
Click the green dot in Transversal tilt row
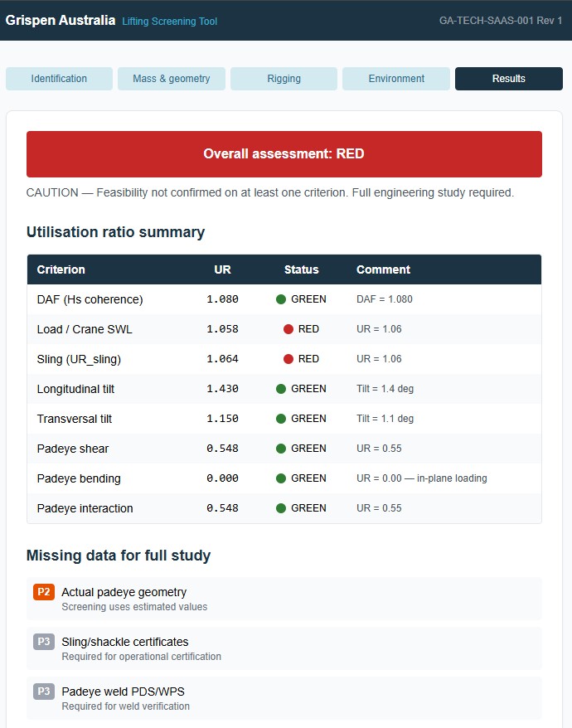point(281,419)
